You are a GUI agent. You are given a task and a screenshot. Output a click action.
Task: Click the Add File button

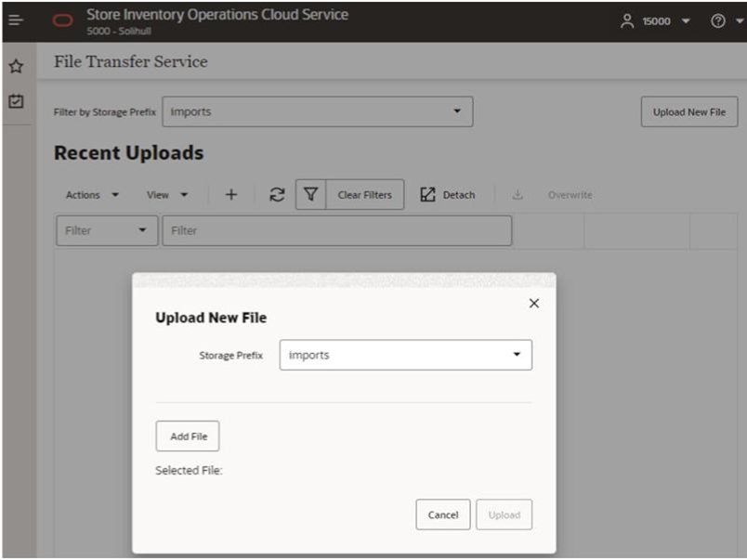pyautogui.click(x=187, y=436)
